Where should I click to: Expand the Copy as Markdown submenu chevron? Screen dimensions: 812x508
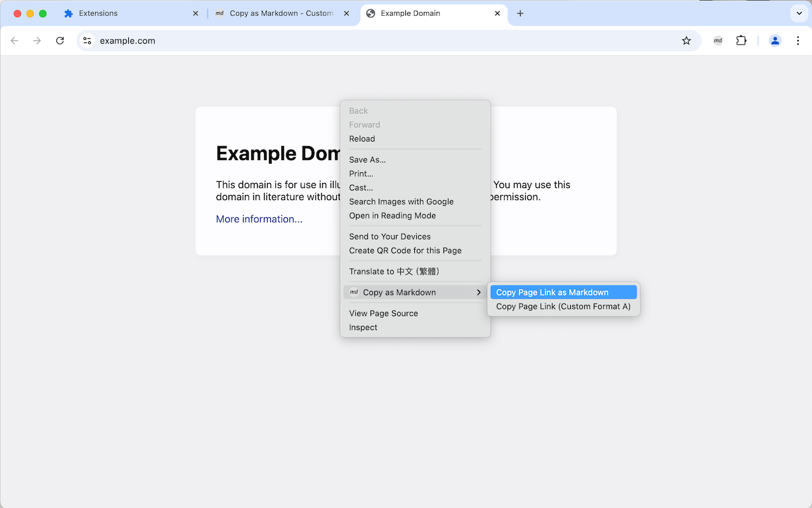[x=479, y=292]
